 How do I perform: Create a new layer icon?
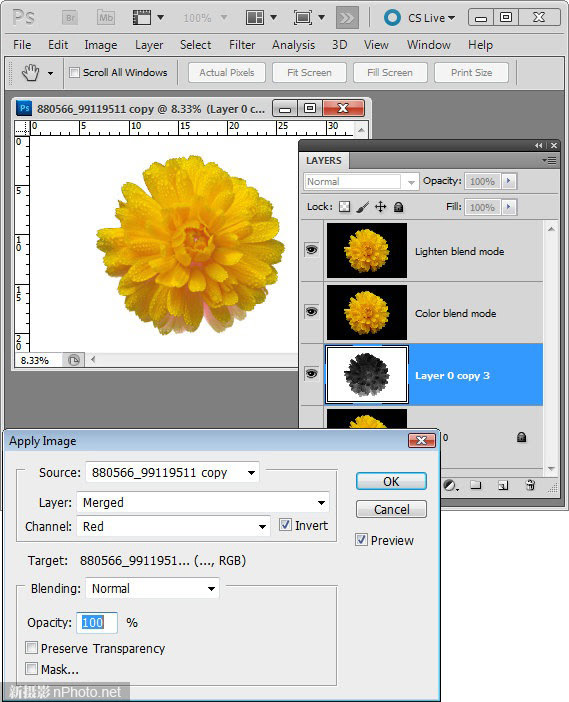click(x=503, y=485)
